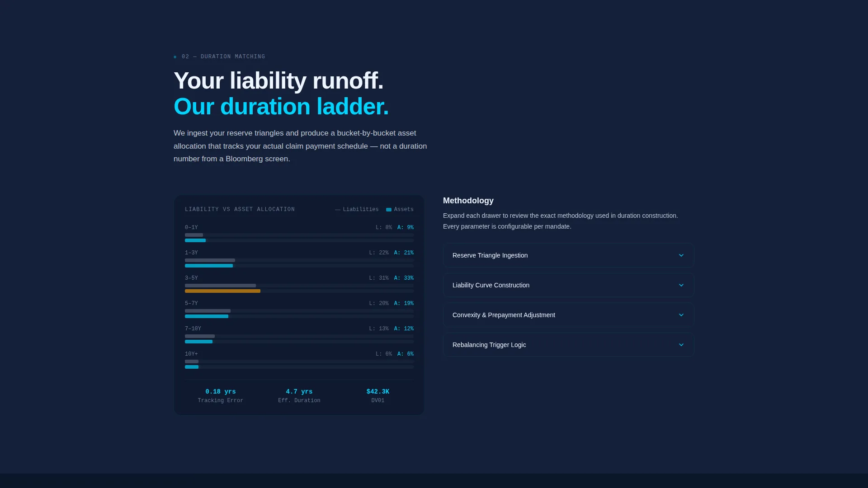Viewport: 868px width, 488px height.
Task: Select the 0–1Y bucket label
Action: (191, 228)
